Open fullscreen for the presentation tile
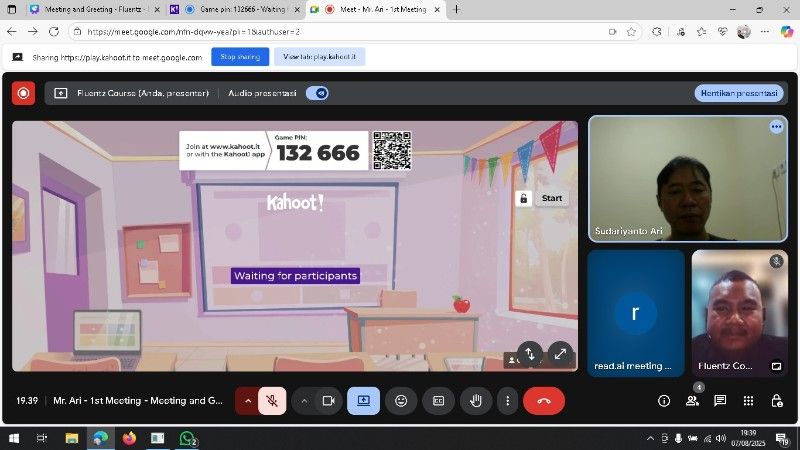The height and width of the screenshot is (450, 800). coord(560,354)
